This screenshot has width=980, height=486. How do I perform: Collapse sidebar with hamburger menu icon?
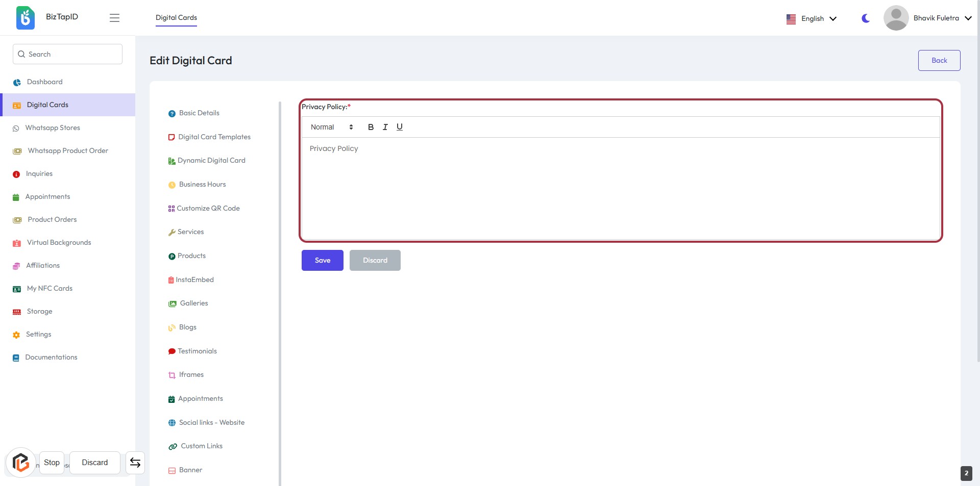coord(114,18)
